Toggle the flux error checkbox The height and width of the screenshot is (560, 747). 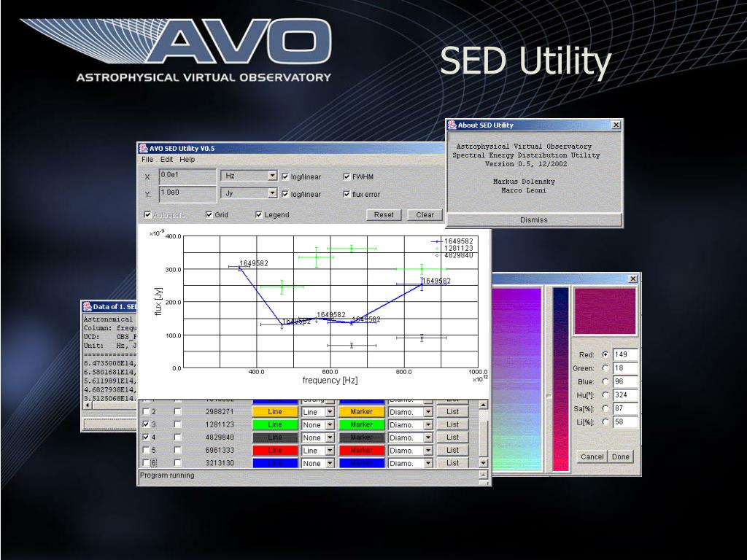click(347, 194)
